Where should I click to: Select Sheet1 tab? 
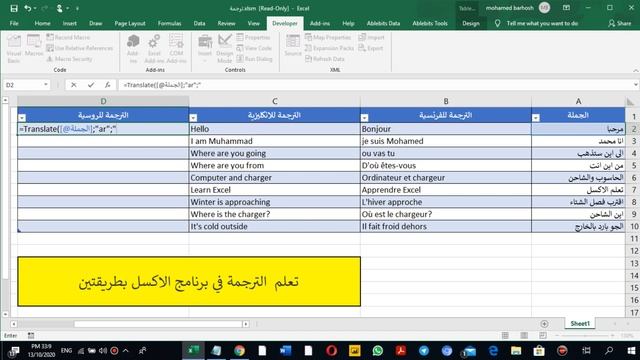(580, 323)
